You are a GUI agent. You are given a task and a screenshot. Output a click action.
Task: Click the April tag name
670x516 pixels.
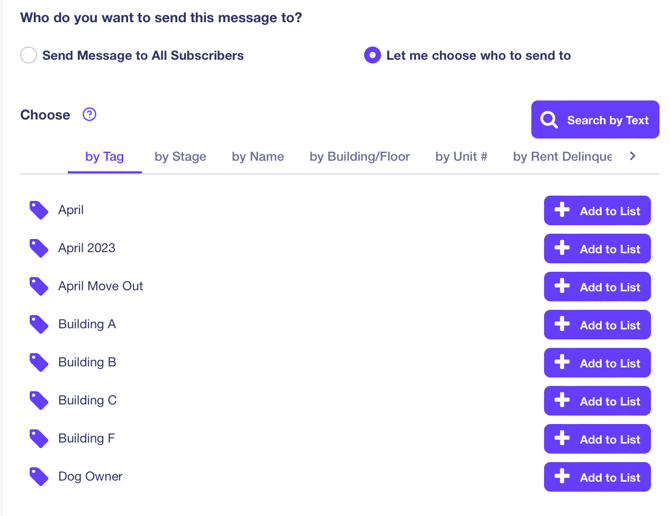pyautogui.click(x=71, y=210)
